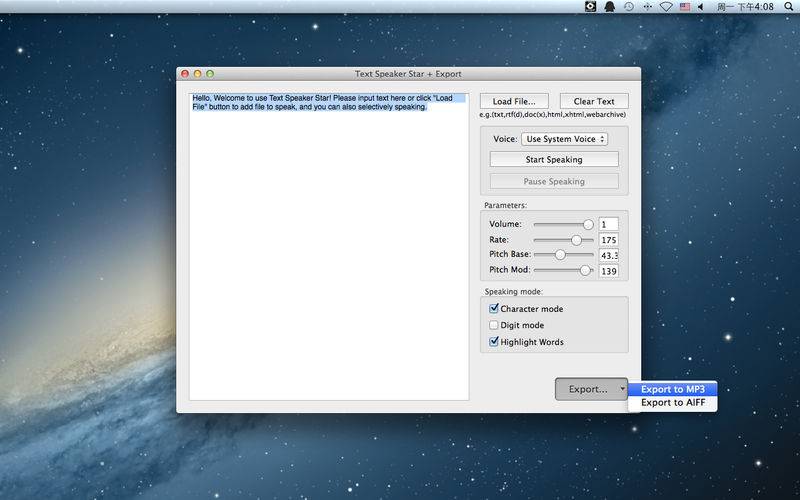Click the Rate value field showing 175
The height and width of the screenshot is (500, 800).
click(609, 240)
